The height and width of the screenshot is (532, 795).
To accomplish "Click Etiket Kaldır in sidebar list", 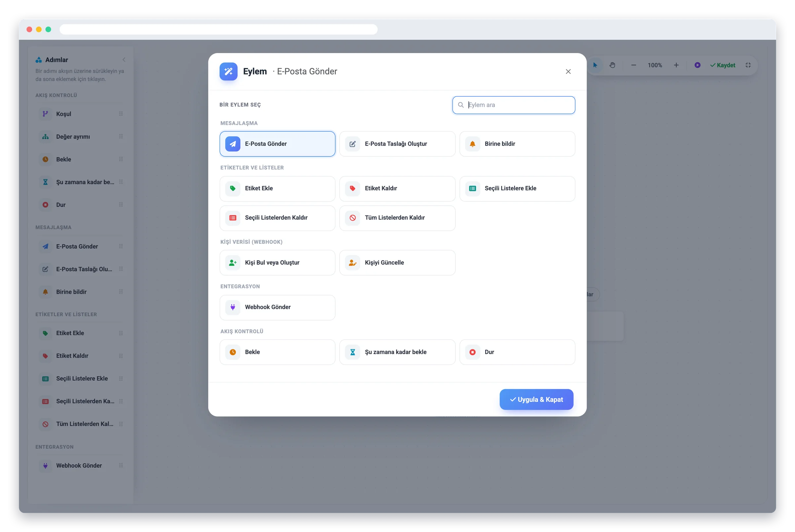I will click(x=81, y=356).
